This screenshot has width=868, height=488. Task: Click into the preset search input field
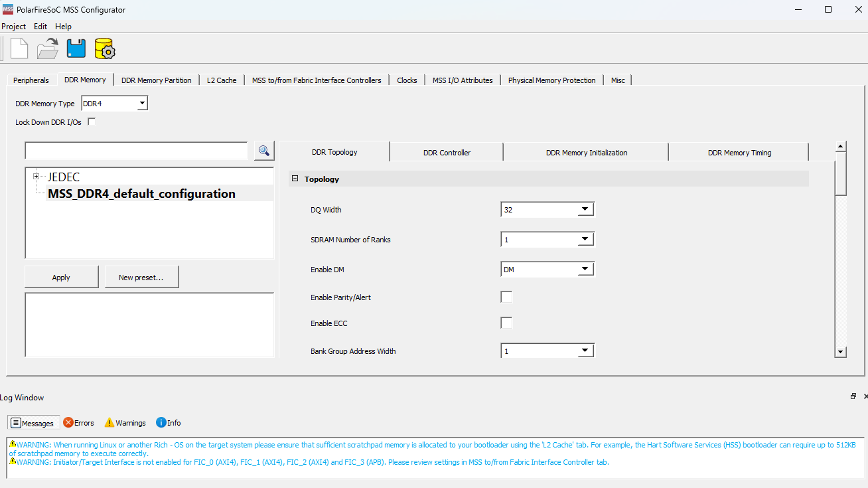(136, 151)
